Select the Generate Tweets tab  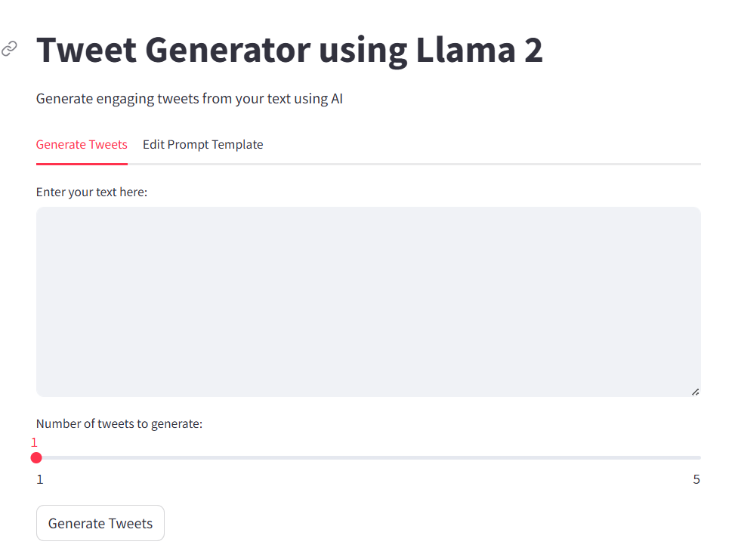[x=82, y=144]
